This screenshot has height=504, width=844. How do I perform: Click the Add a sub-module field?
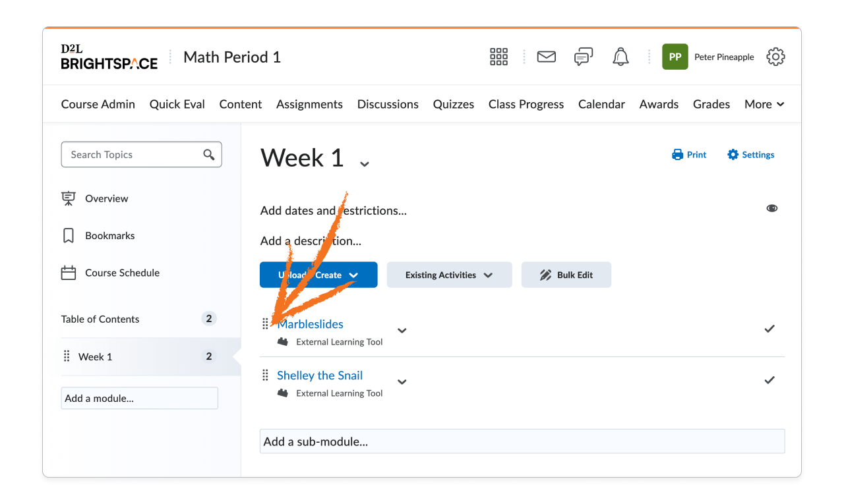(522, 441)
